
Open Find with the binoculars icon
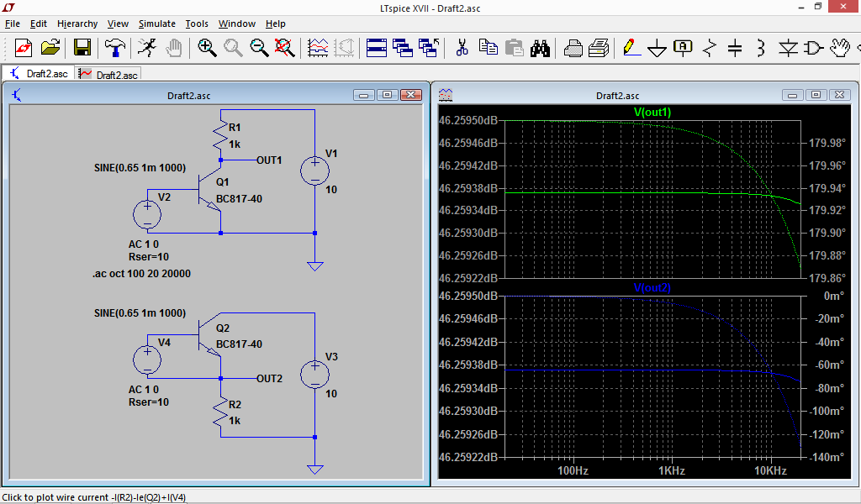(541, 48)
